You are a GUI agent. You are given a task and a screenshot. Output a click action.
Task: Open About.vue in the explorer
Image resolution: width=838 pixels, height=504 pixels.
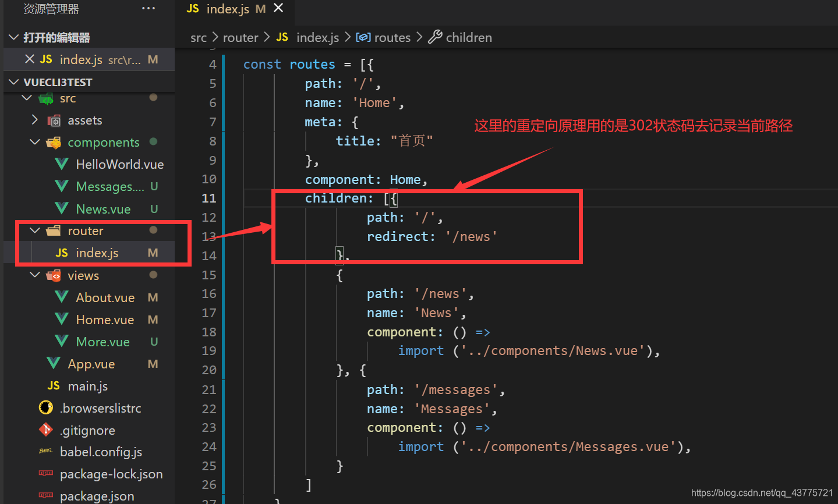pyautogui.click(x=105, y=297)
